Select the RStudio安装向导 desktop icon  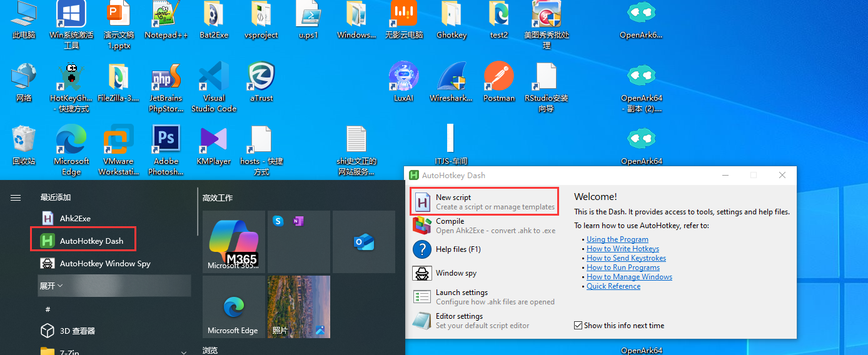547,87
